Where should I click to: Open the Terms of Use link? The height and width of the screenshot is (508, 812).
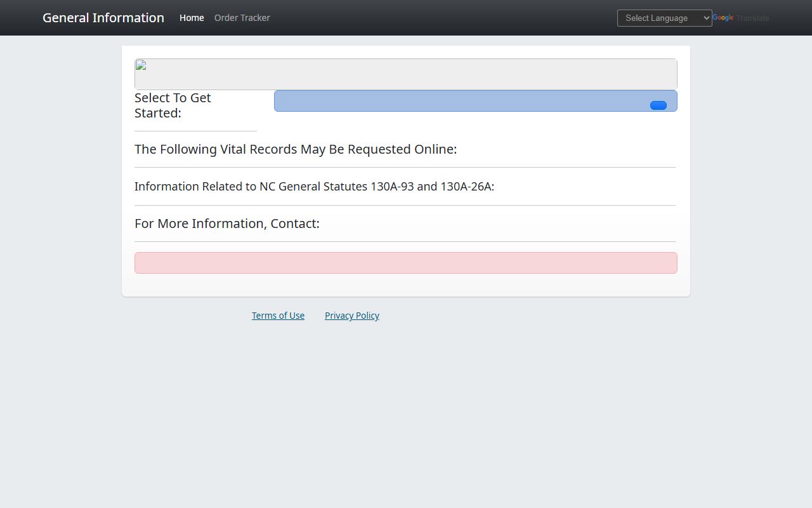278,316
